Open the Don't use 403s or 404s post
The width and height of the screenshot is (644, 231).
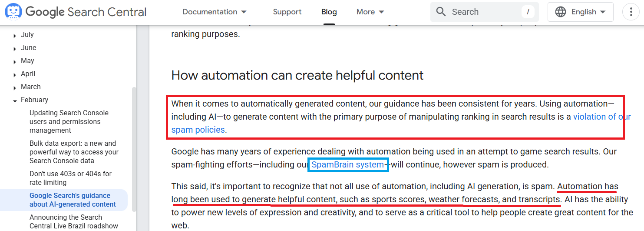(70, 178)
